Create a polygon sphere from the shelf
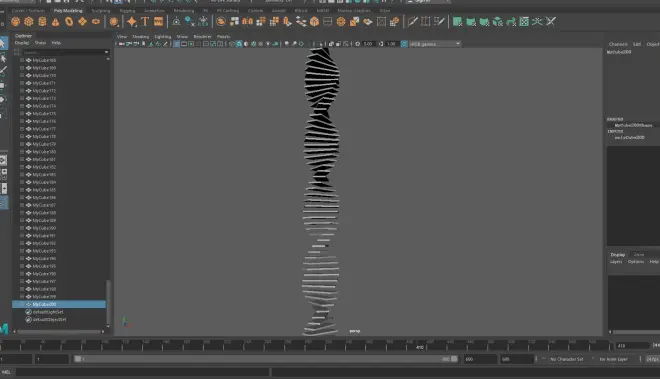 coord(16,21)
